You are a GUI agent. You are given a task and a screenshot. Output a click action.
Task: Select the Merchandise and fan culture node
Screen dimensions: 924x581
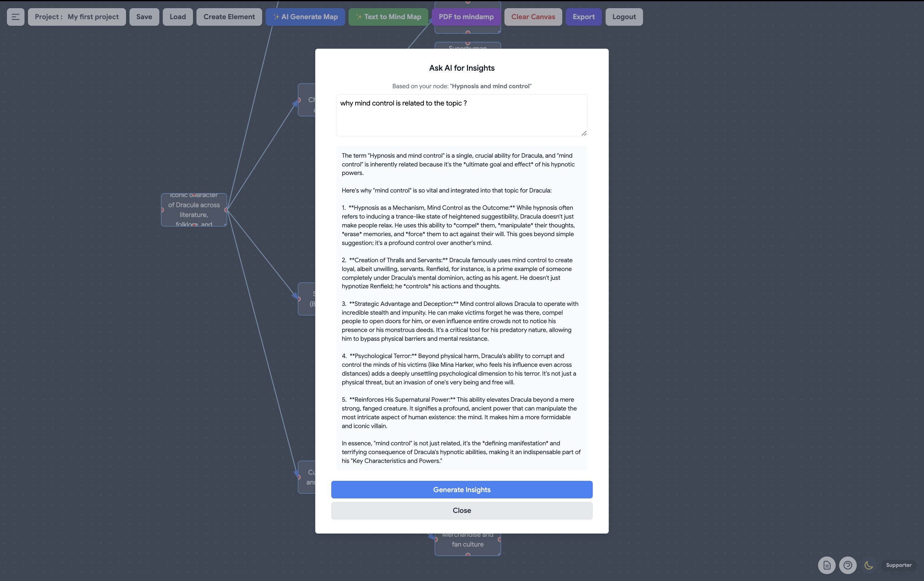[467, 544]
